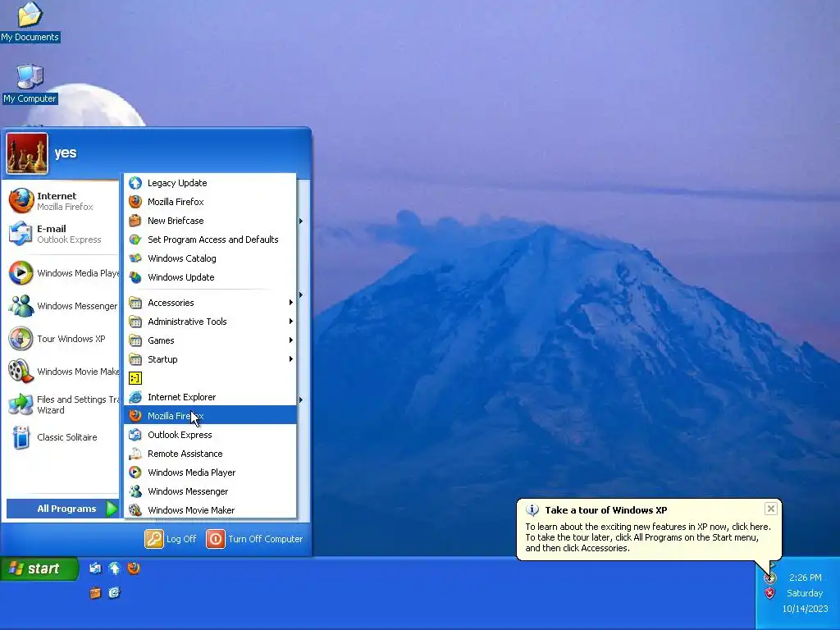Viewport: 840px width, 630px height.
Task: Expand the Games submenu arrow
Action: tap(291, 340)
